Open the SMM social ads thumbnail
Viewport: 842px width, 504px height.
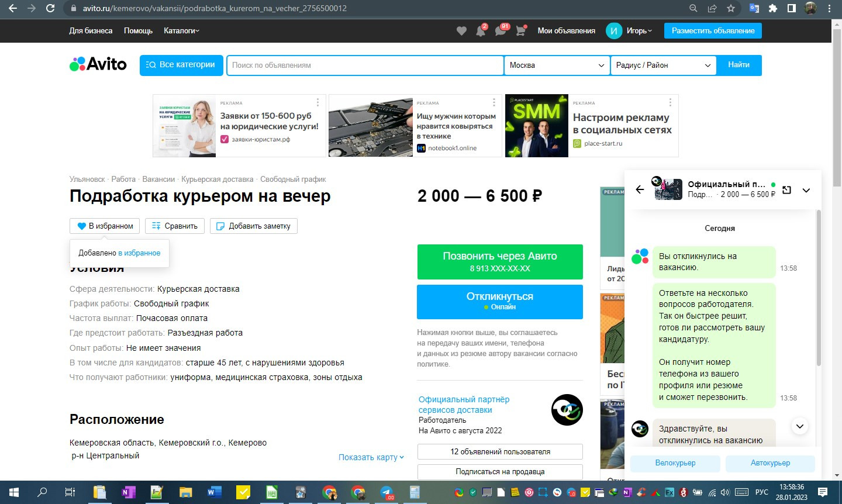pos(537,126)
